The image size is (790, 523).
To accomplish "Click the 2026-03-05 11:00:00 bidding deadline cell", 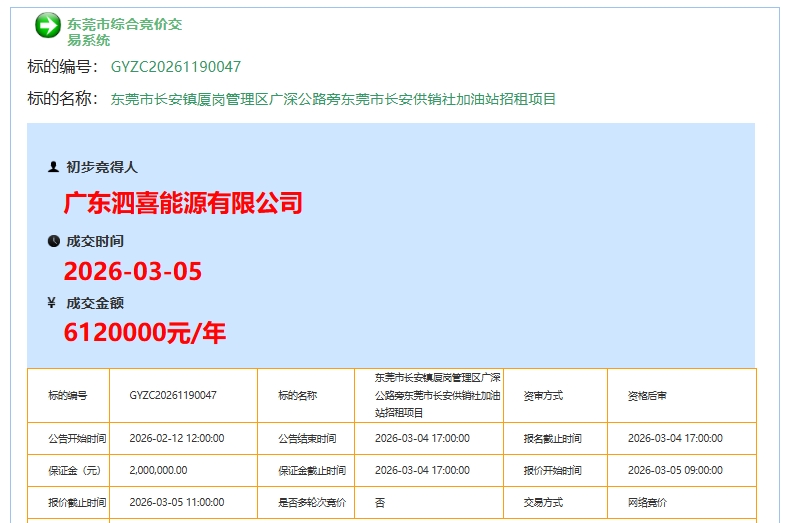I will point(177,502).
